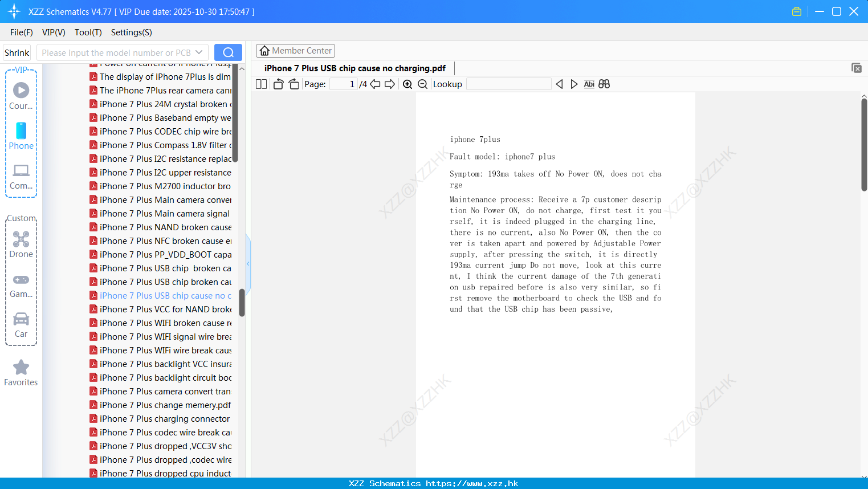Open iPhone 7 Plus 24M crystal broken file
The image size is (868, 489).
(161, 104)
